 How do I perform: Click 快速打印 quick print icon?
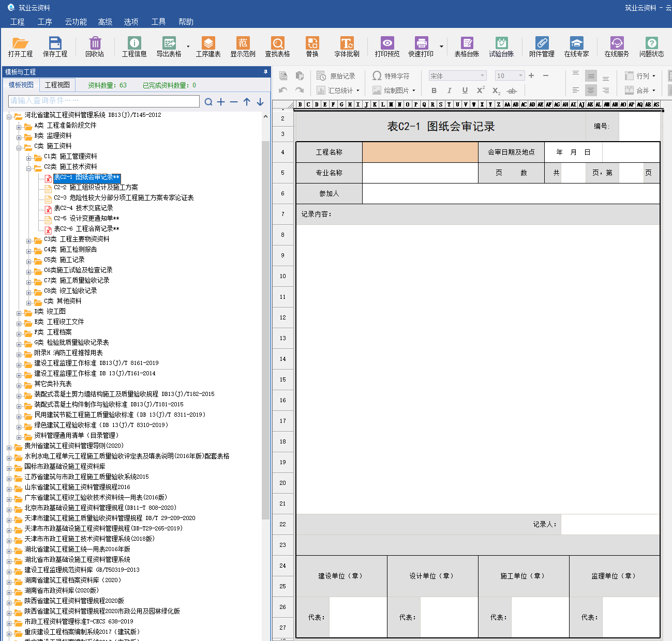pyautogui.click(x=421, y=47)
